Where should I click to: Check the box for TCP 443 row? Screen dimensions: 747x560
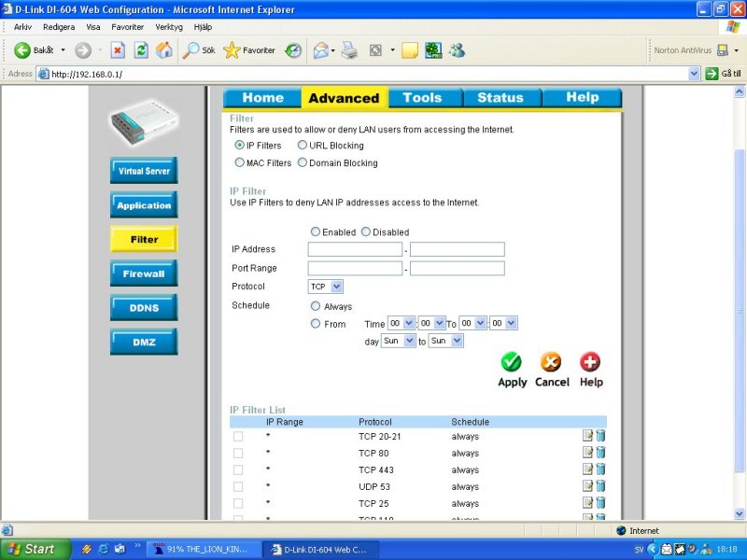click(x=238, y=470)
